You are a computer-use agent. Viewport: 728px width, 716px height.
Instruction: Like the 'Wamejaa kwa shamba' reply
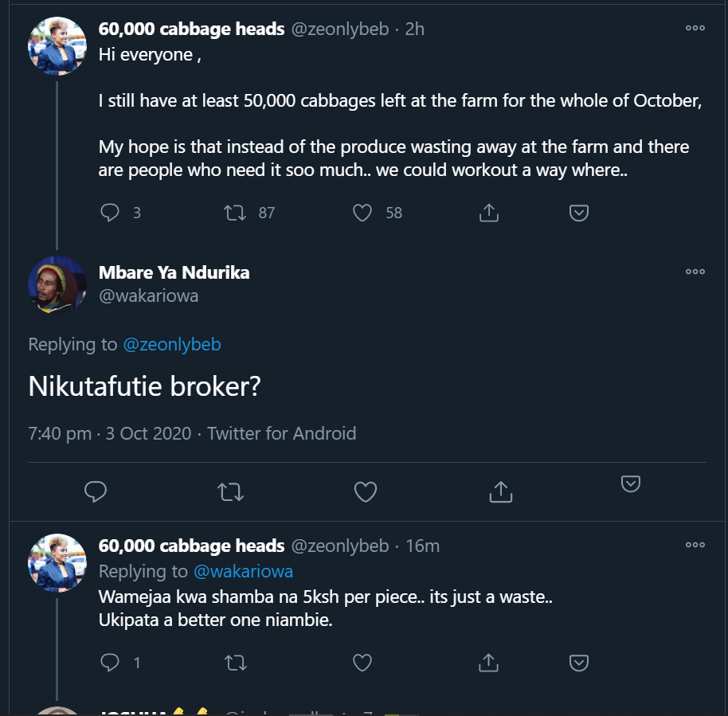(x=363, y=663)
